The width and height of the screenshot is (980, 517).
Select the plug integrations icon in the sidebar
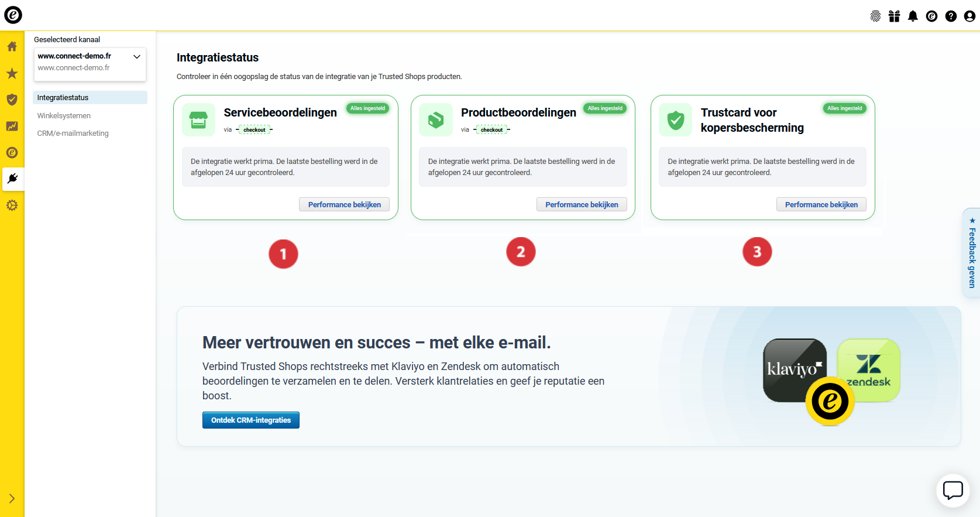12,179
